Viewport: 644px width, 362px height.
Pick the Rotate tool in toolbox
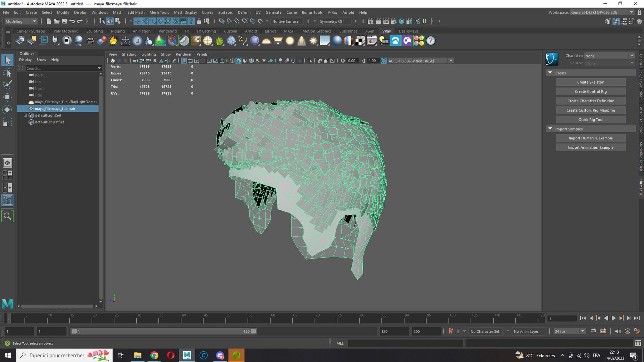tap(7, 109)
